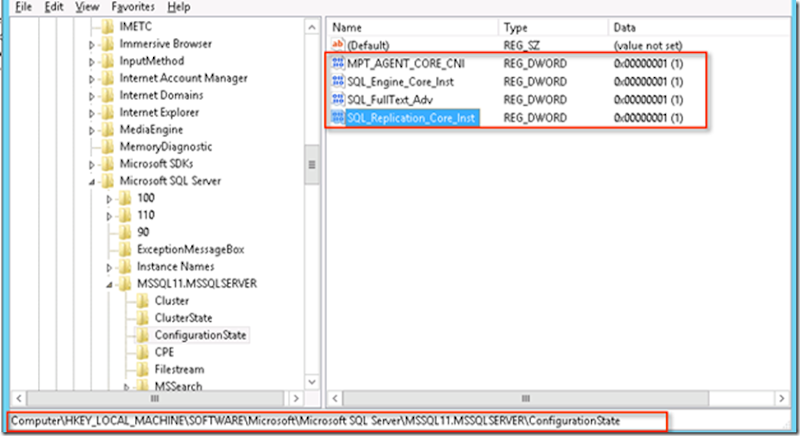
Task: Expand the 110 key
Action: point(109,216)
